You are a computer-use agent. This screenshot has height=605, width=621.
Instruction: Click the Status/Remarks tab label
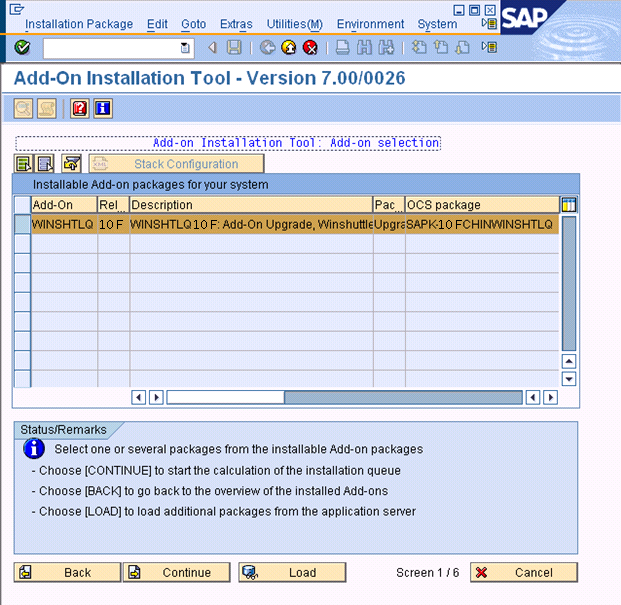pos(63,430)
